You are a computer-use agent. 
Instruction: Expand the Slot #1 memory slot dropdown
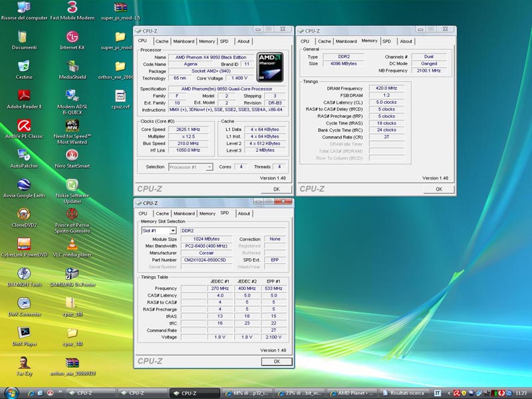coord(173,231)
